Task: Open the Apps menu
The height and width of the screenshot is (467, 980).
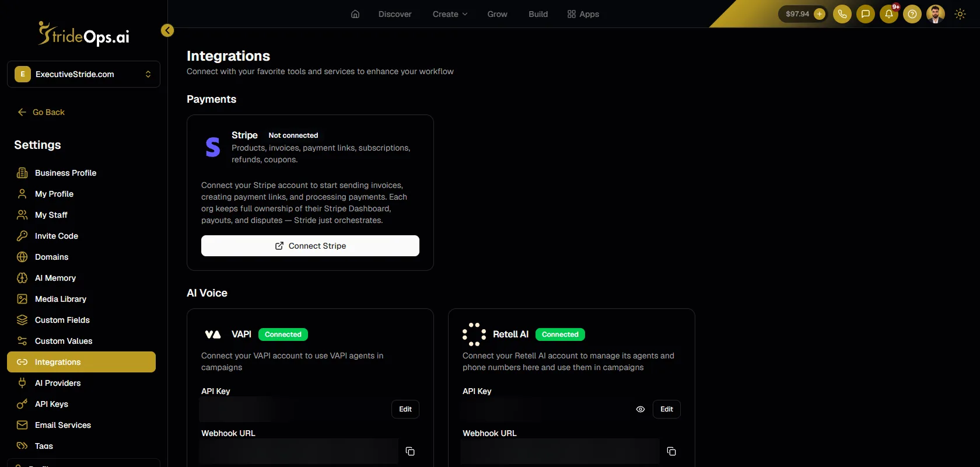Action: (x=583, y=14)
